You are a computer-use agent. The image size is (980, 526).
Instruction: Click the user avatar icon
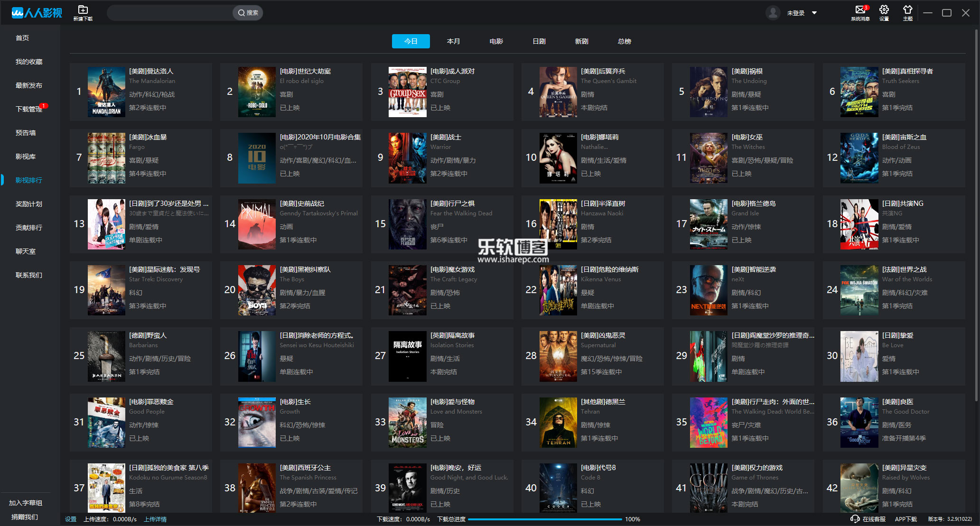[x=773, y=13]
